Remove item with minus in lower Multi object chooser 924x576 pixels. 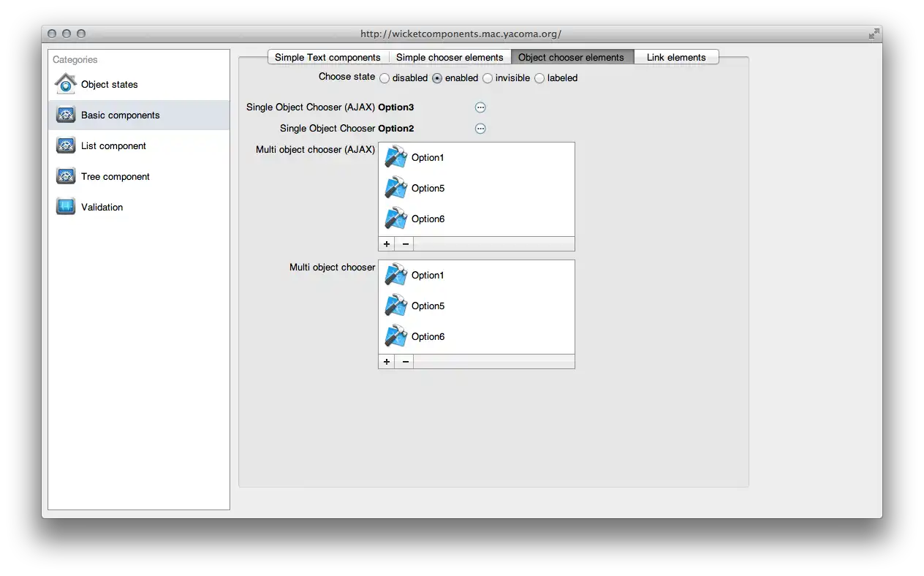(x=406, y=362)
